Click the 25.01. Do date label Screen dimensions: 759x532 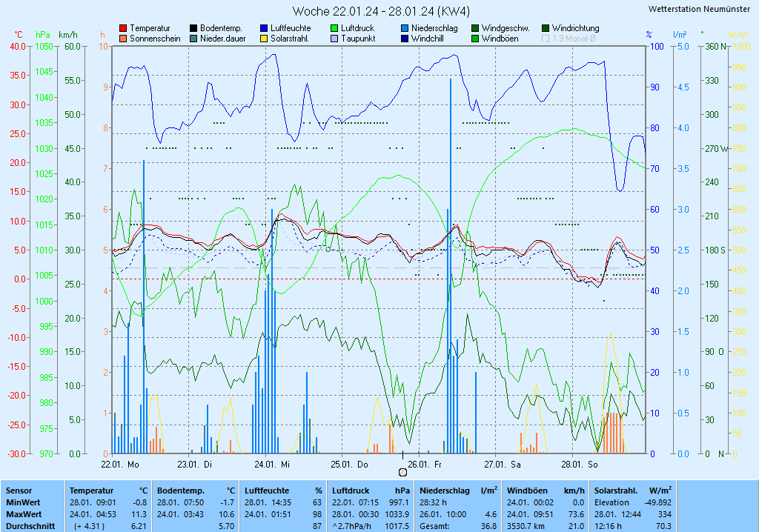point(350,465)
